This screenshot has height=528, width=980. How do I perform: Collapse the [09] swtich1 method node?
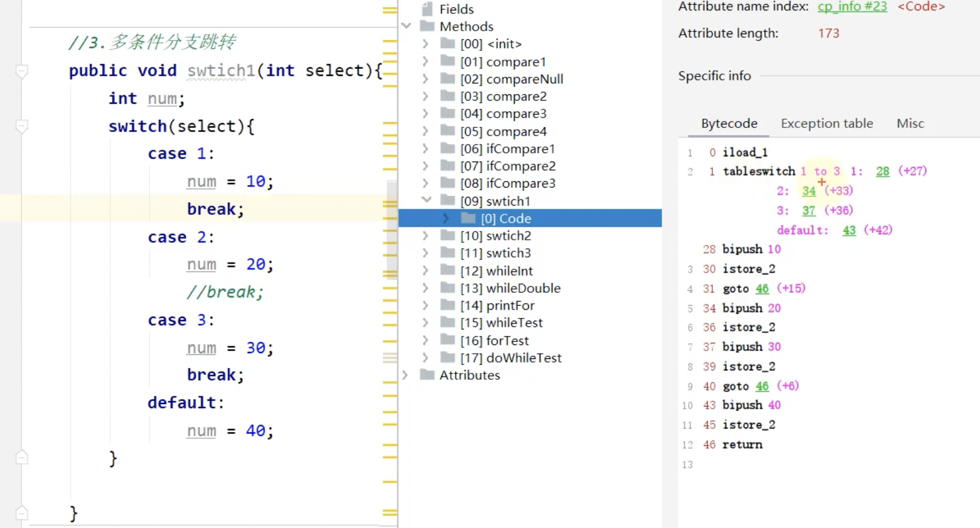click(x=427, y=200)
